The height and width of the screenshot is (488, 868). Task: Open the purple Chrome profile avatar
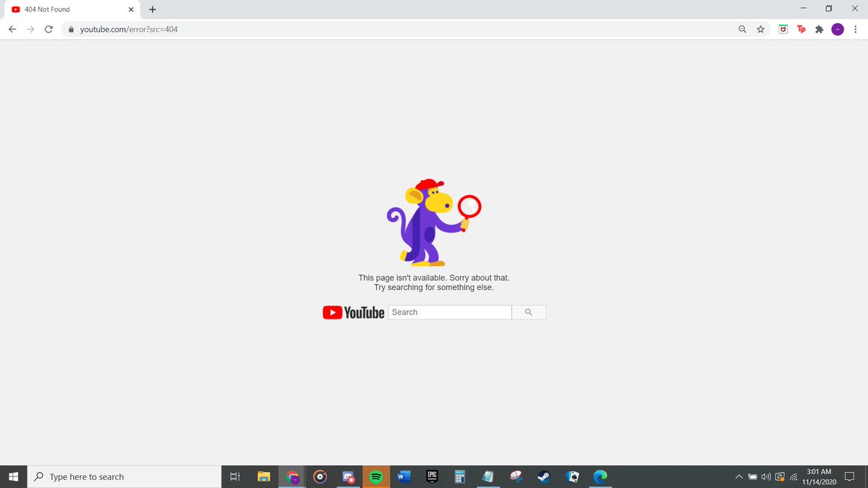(x=838, y=30)
